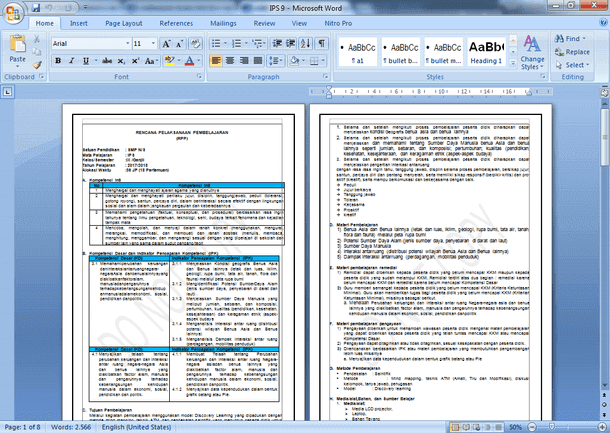Open the font size dropdown
Screen dimensions: 610x433
point(153,44)
